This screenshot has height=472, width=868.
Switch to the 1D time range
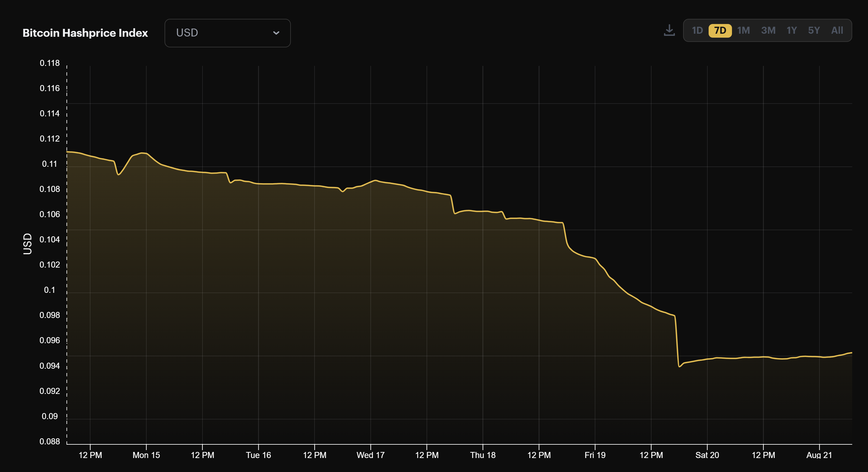coord(697,30)
